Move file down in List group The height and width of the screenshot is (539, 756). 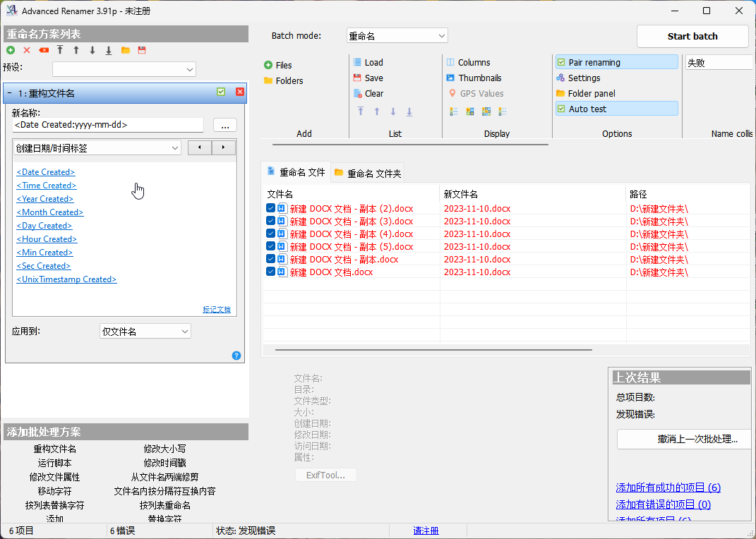393,111
